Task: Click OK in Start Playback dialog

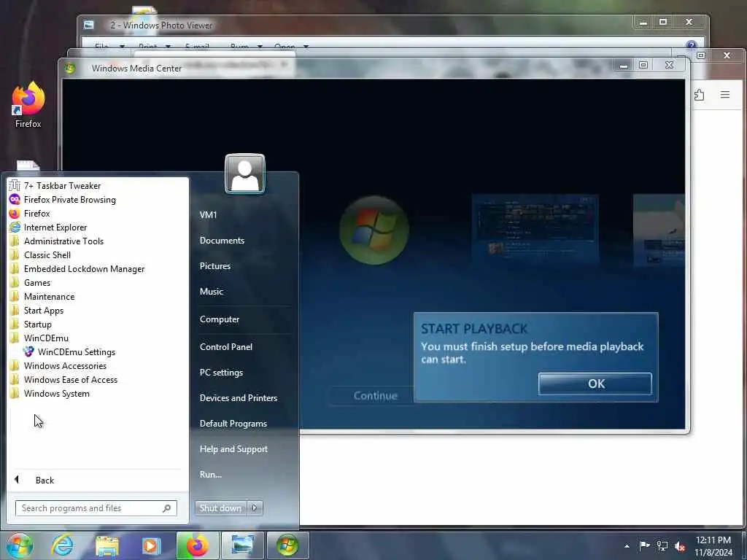Action: click(595, 384)
